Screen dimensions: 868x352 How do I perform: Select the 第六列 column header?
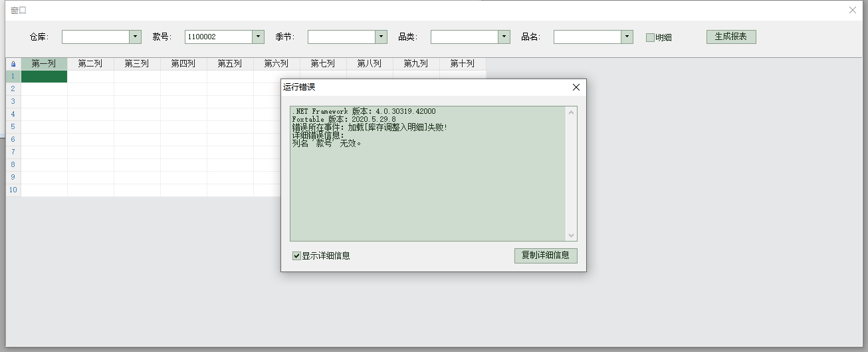276,64
